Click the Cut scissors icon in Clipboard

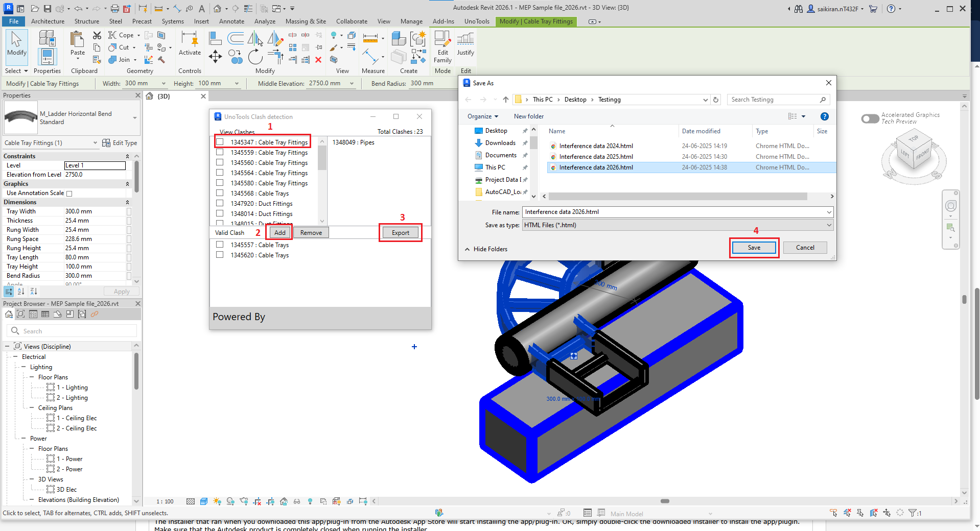coord(97,35)
